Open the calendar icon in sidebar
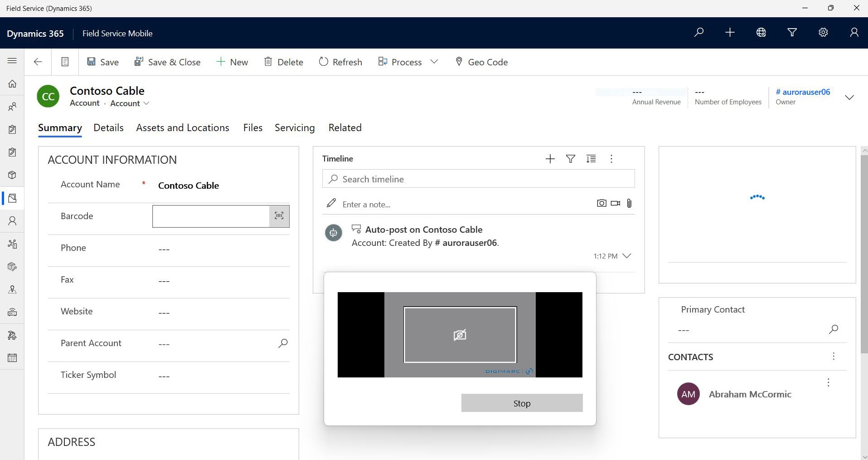The width and height of the screenshot is (868, 460). pyautogui.click(x=12, y=358)
